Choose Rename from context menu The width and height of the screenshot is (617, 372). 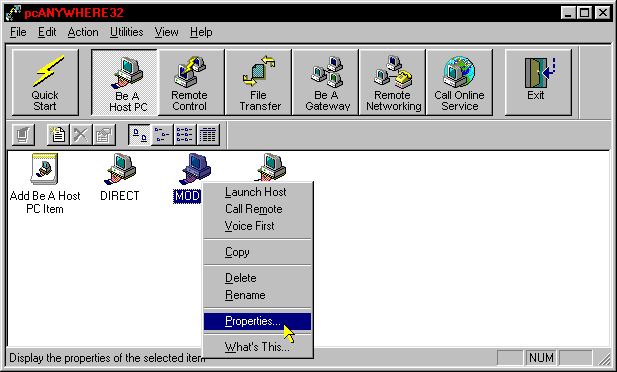point(257,295)
